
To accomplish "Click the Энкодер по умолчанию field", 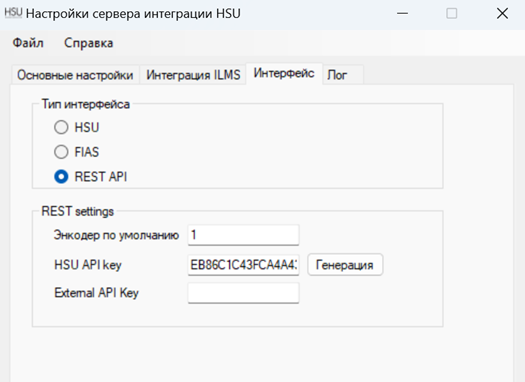I will (x=243, y=235).
